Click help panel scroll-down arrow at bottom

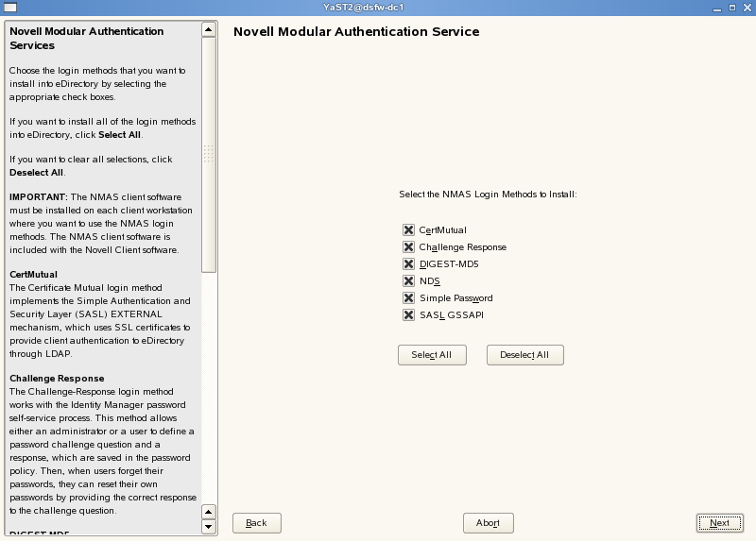click(208, 527)
